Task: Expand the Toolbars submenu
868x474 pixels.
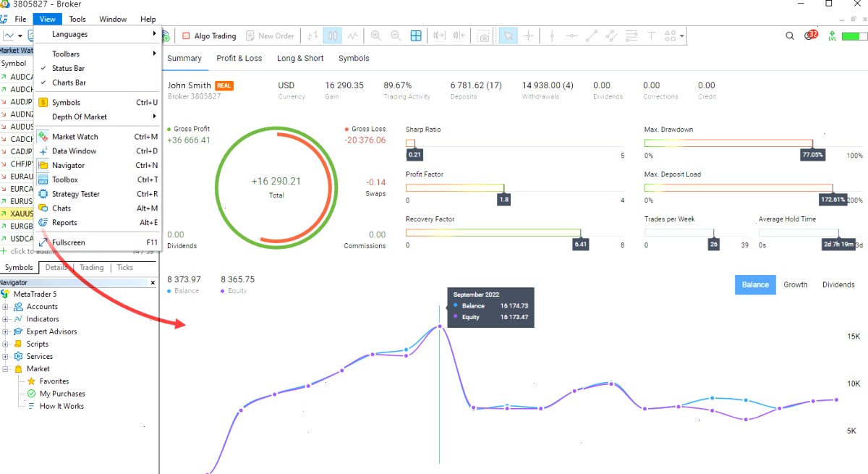Action: coord(98,54)
